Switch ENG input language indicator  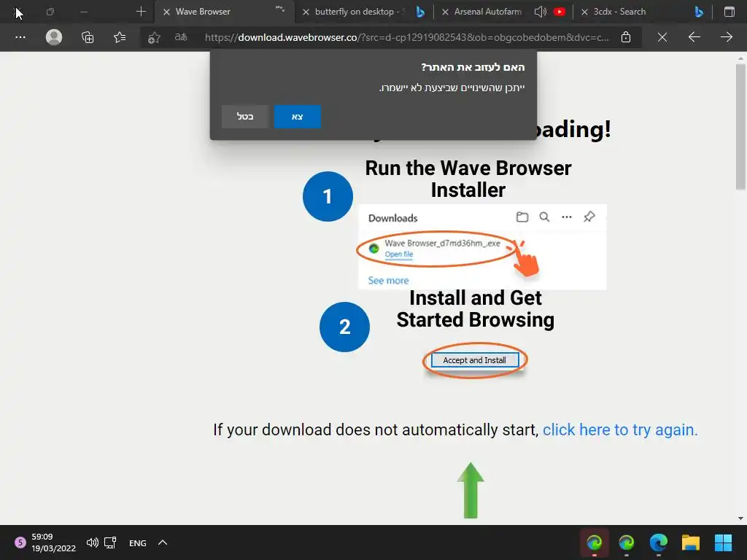click(138, 542)
